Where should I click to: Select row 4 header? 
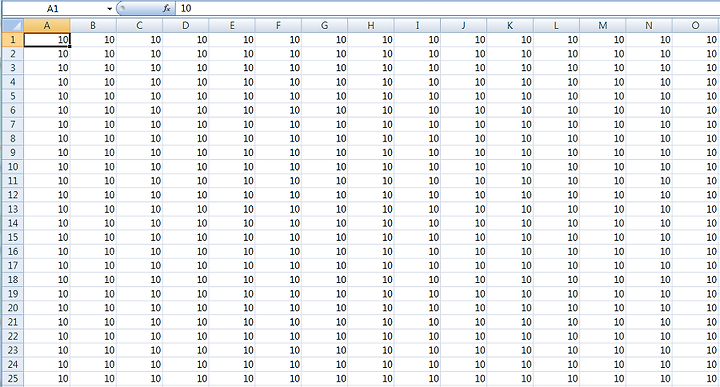pyautogui.click(x=13, y=82)
